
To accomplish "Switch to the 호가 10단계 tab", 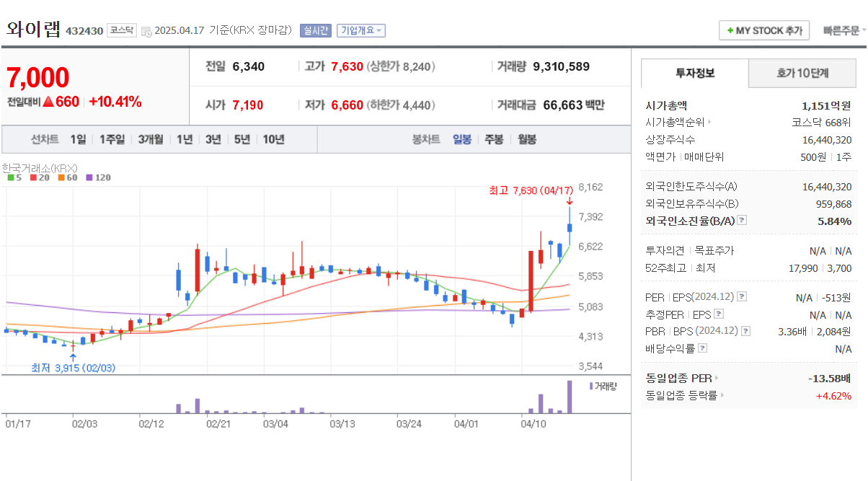I will (802, 73).
